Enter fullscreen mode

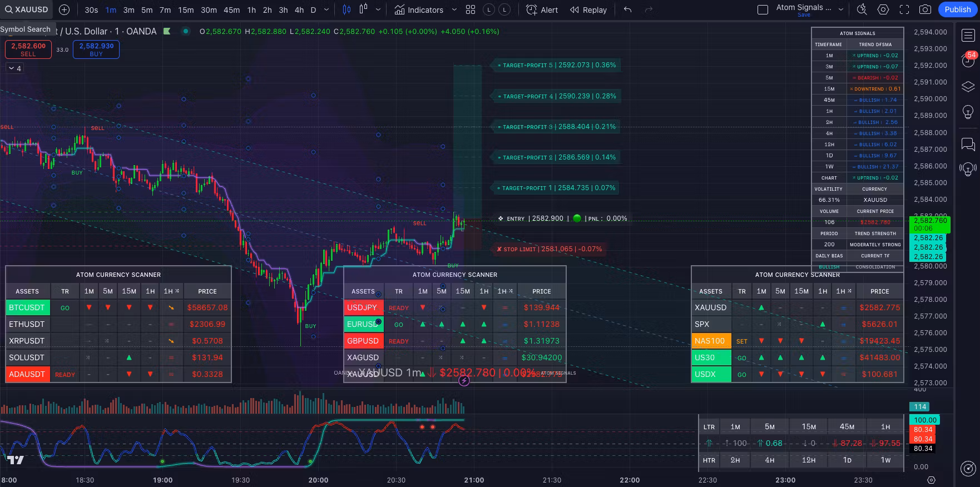tap(904, 9)
